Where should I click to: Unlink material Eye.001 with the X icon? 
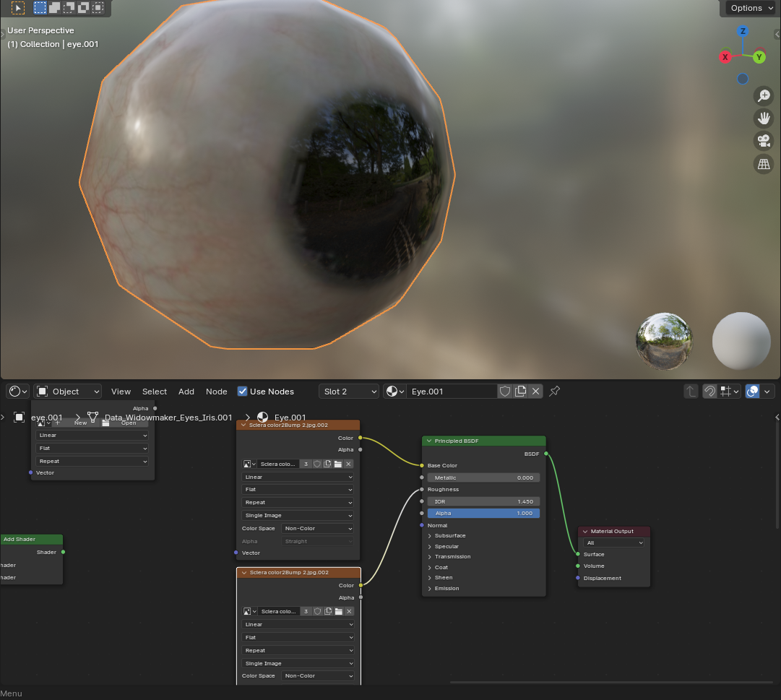pos(535,392)
